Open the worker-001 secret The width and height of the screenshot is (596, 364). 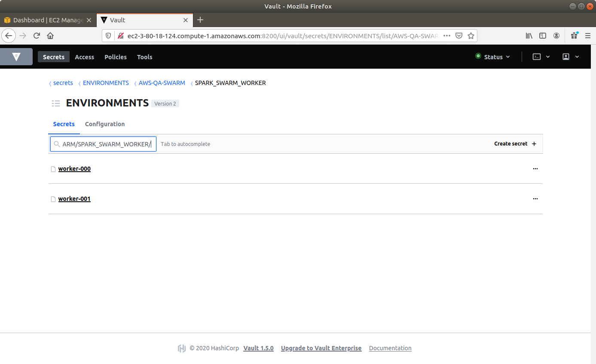coord(74,199)
